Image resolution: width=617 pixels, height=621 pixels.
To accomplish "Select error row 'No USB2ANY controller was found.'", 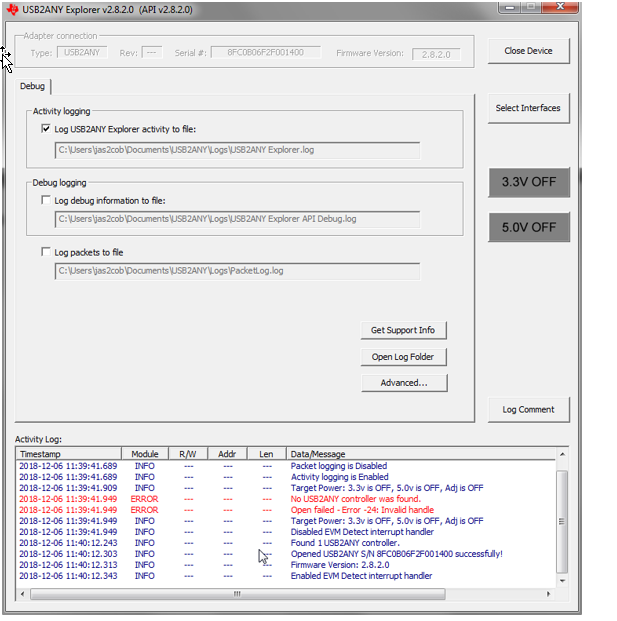I will coord(286,499).
